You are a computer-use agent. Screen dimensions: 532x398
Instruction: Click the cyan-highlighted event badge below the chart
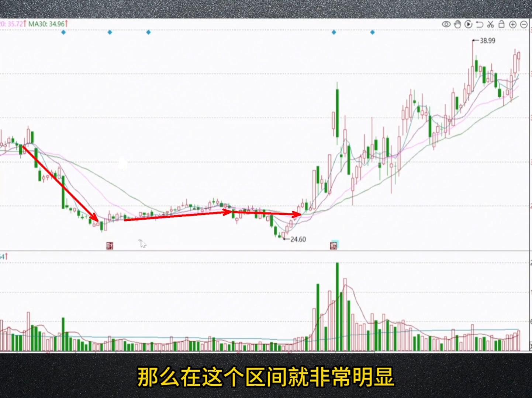pyautogui.click(x=334, y=245)
